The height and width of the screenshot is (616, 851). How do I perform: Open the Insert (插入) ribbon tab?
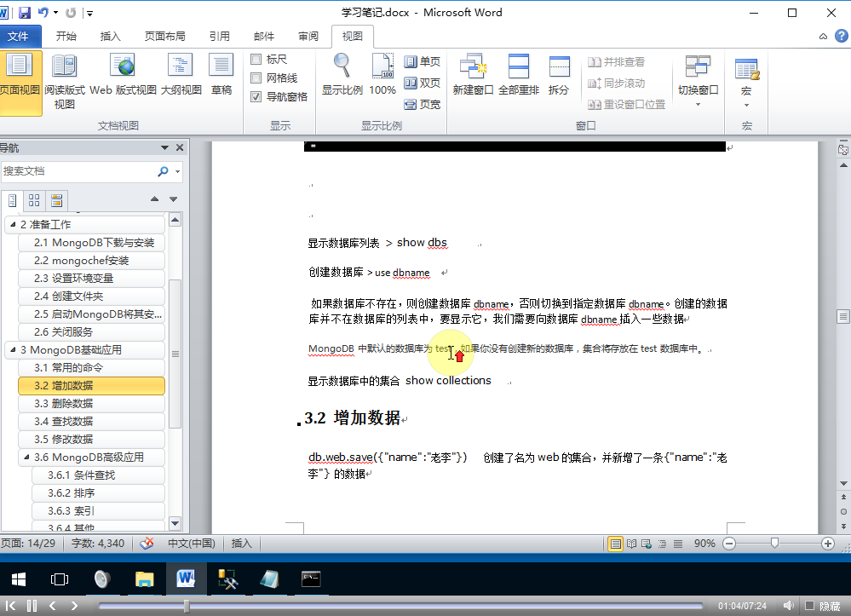[x=111, y=37]
